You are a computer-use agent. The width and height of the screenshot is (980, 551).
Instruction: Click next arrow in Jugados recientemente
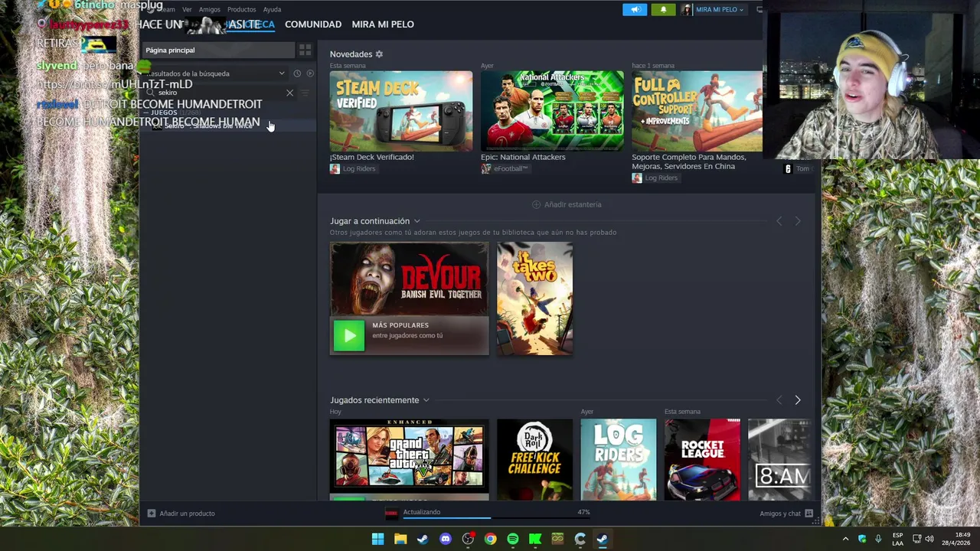coord(797,400)
